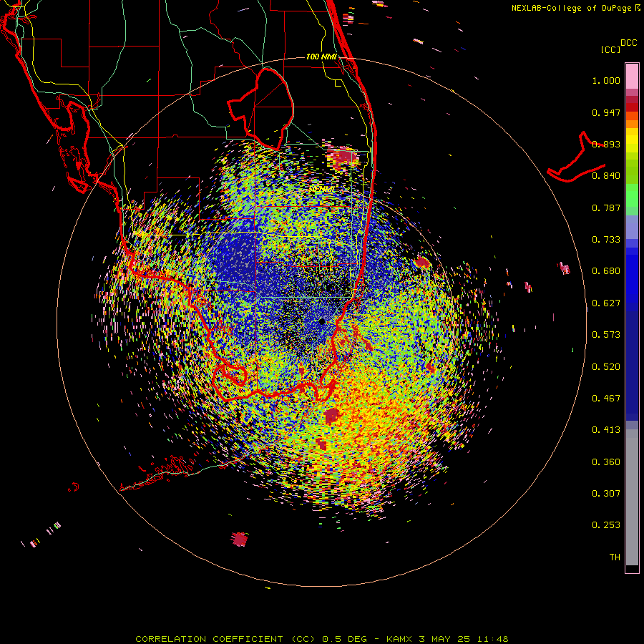This screenshot has height=644, width=644.
Task: Click the Correlation Coefficient KAMX caption
Action: click(322, 639)
